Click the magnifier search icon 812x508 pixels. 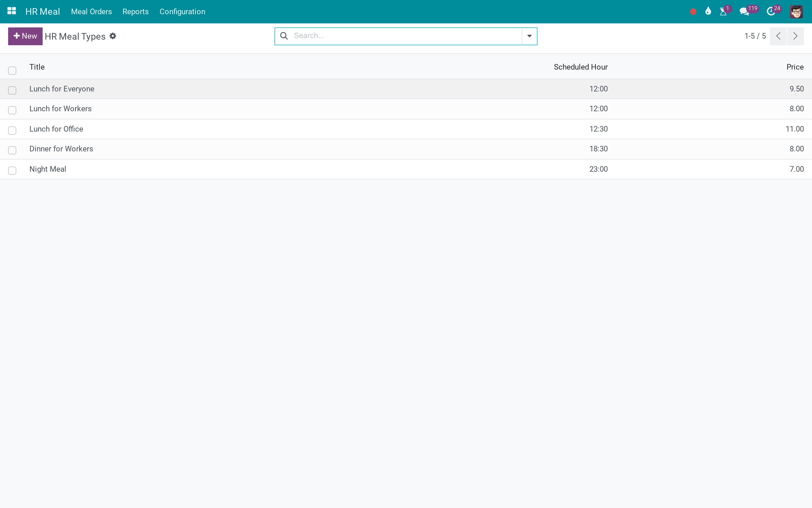click(284, 36)
